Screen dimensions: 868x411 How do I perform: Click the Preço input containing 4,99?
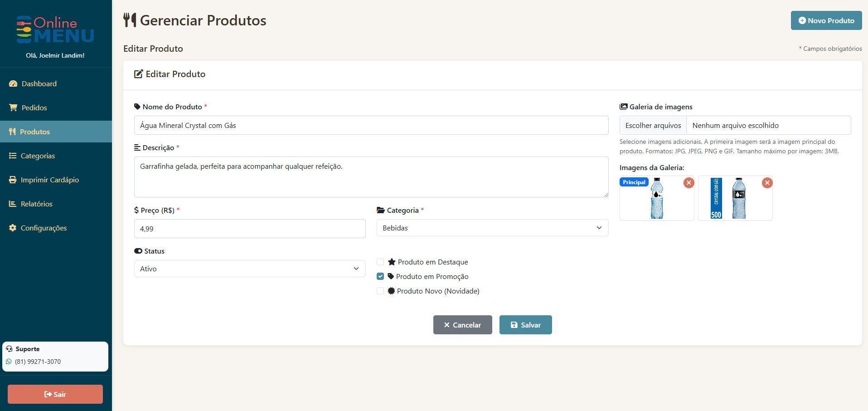(x=249, y=229)
